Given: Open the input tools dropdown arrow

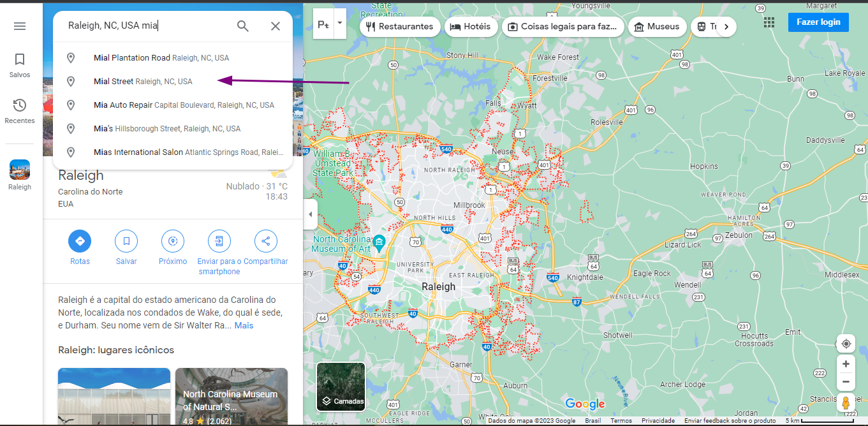Looking at the screenshot, I should click(340, 22).
